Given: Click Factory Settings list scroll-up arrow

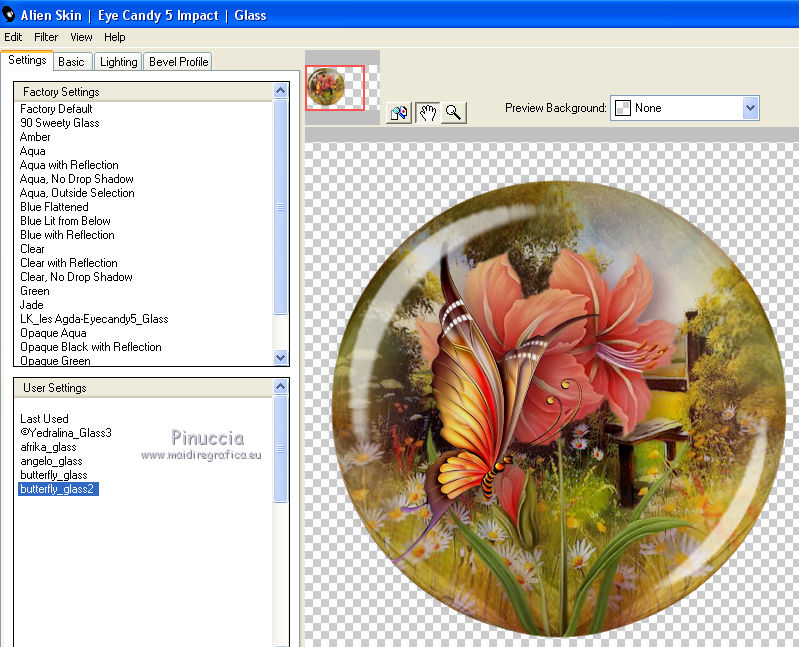Looking at the screenshot, I should pyautogui.click(x=280, y=91).
